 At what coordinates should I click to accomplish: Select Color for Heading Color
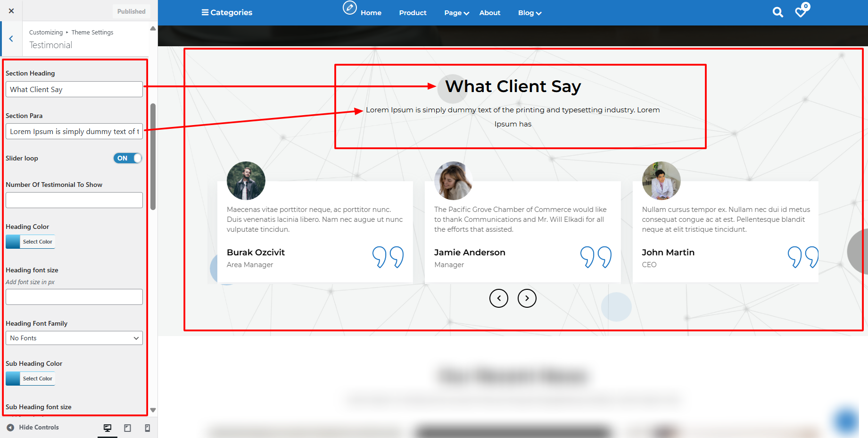[31, 242]
